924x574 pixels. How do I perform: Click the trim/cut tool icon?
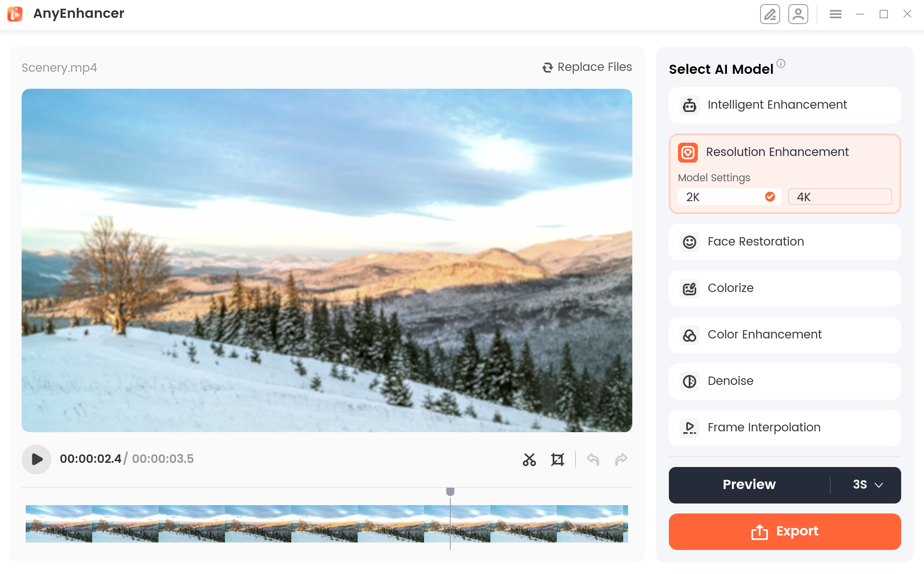(x=529, y=459)
